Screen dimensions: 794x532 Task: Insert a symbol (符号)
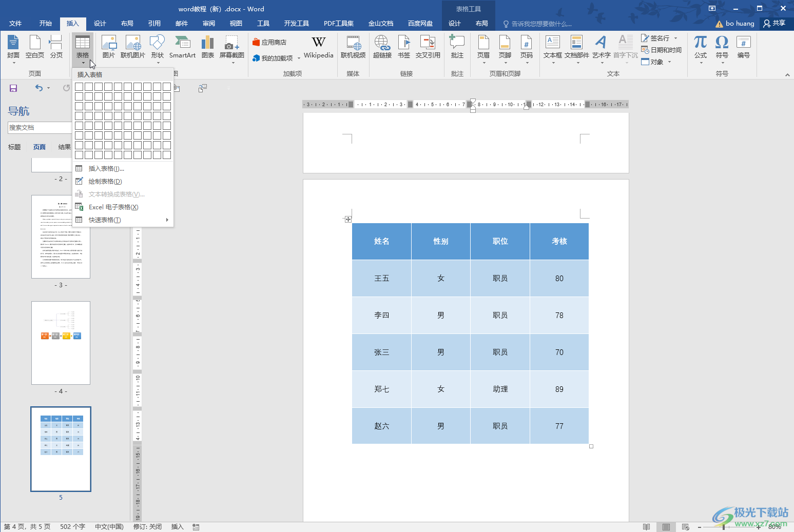[722, 49]
